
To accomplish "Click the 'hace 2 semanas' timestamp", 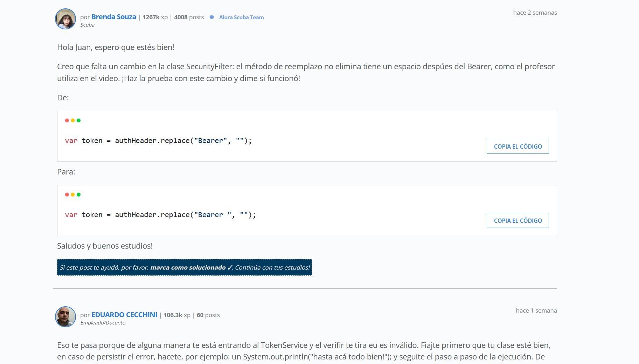I will (535, 13).
